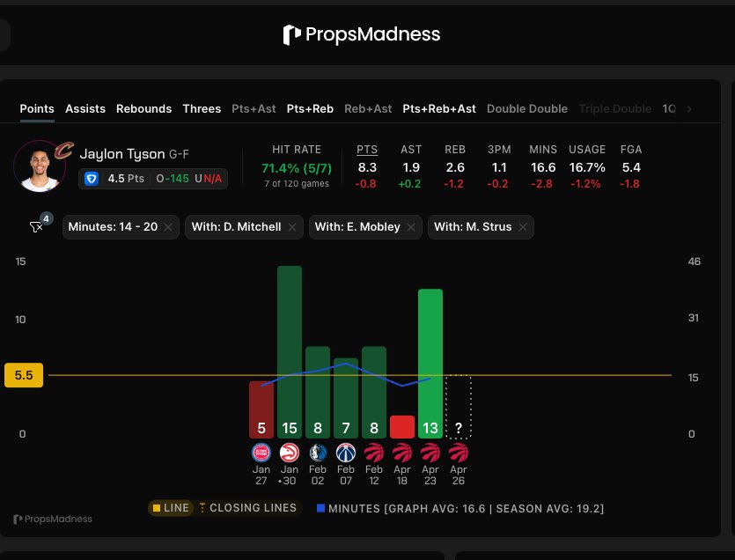Click the Jaylon Tyson player name

click(122, 154)
